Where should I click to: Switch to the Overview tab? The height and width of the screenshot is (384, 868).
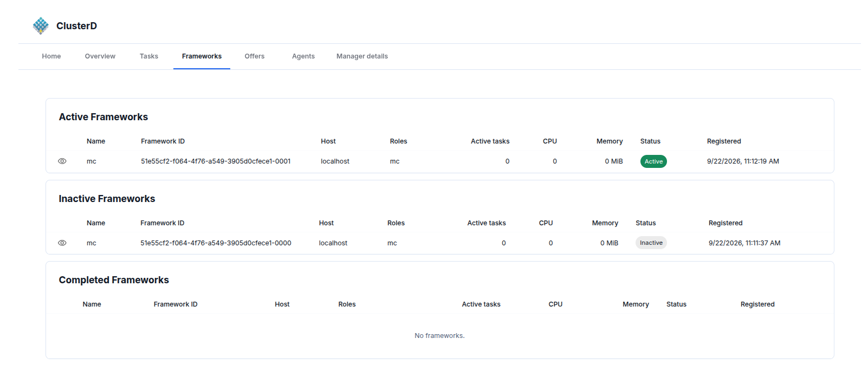(x=100, y=56)
